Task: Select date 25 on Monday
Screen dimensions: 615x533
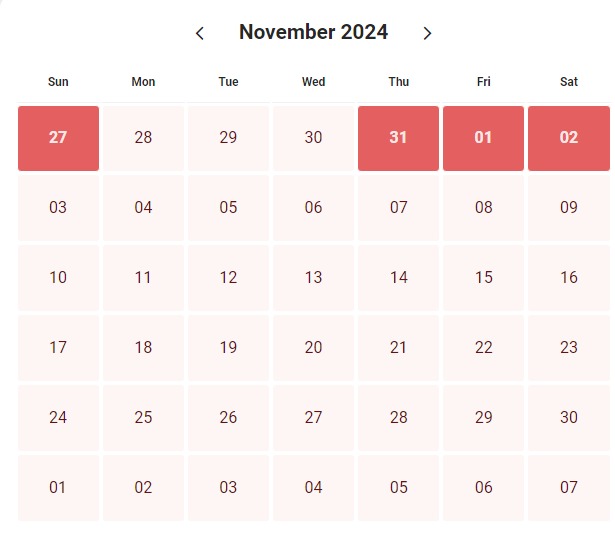Action: [x=144, y=418]
